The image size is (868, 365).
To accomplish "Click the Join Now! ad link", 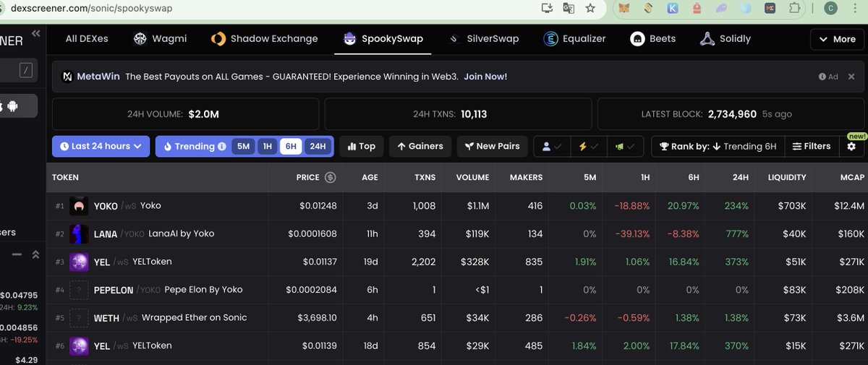I will tap(485, 77).
